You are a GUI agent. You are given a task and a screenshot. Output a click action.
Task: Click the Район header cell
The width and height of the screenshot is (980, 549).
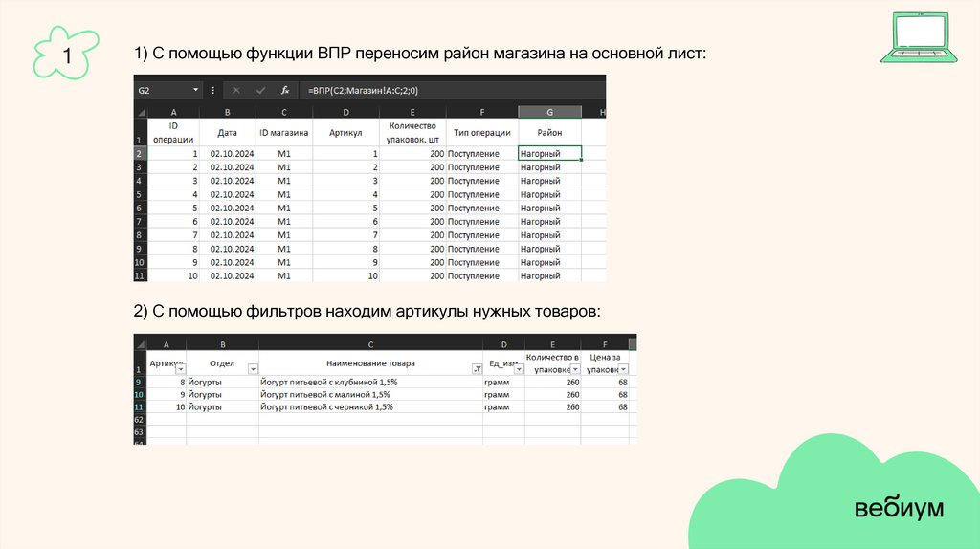pyautogui.click(x=550, y=132)
